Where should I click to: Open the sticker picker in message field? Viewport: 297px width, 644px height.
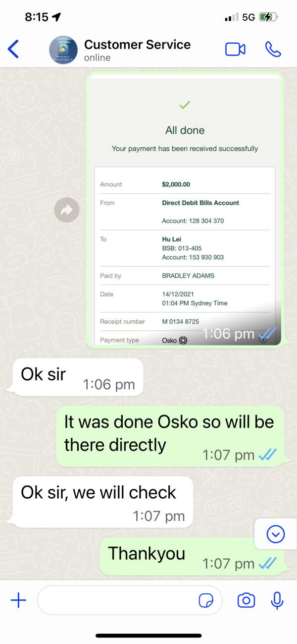click(206, 600)
